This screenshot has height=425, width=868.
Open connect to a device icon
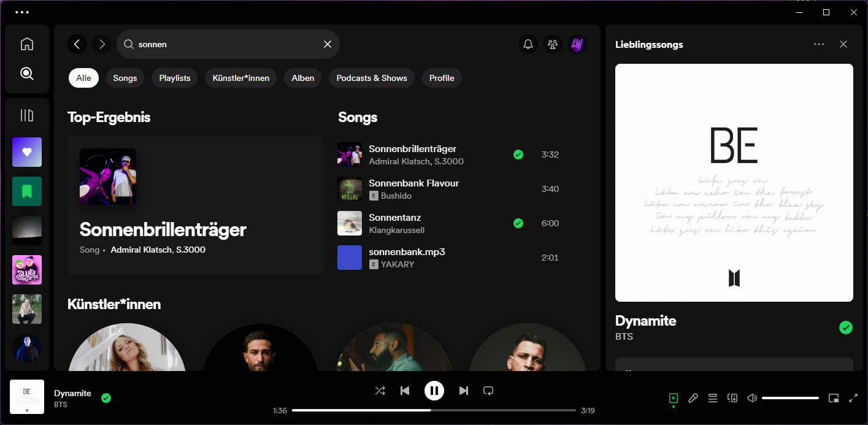pos(732,398)
